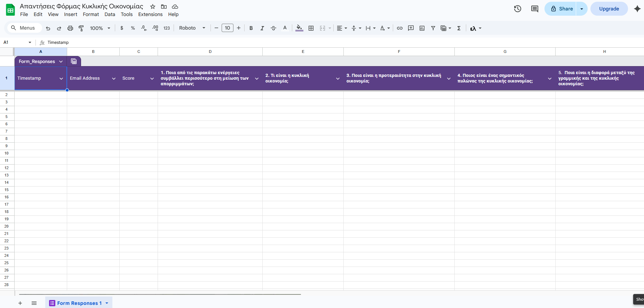Open the Form_Responses table menu
The image size is (644, 308).
pos(61,62)
